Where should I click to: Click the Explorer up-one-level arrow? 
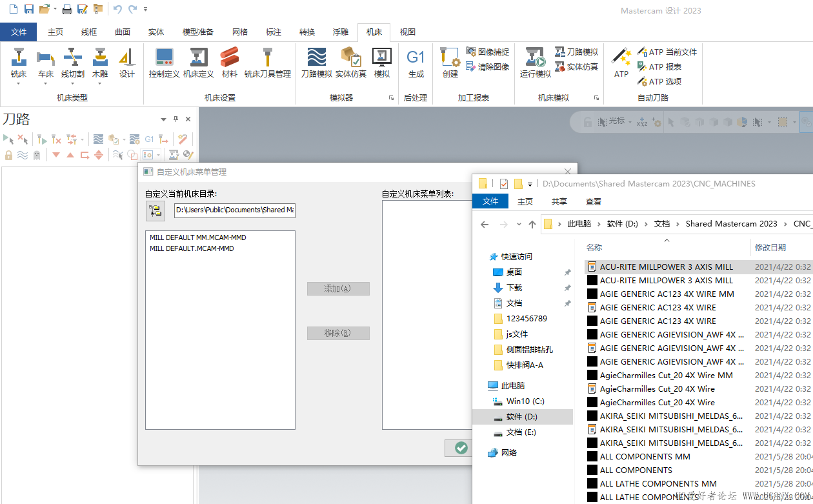pos(532,225)
